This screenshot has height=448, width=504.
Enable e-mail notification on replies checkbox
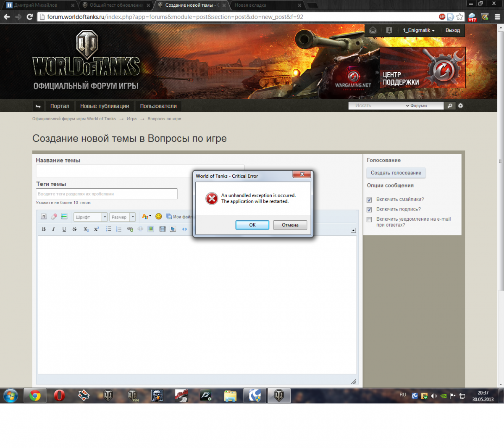(369, 219)
